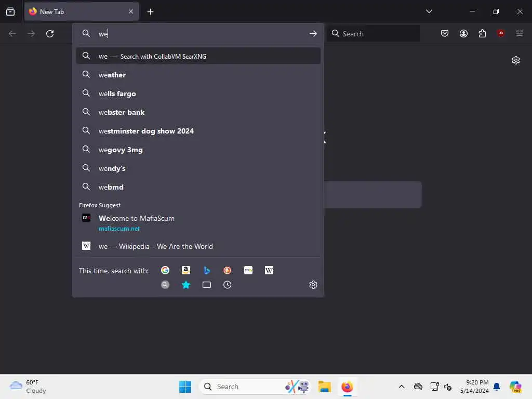Open the Firefox account icon
Image resolution: width=532 pixels, height=399 pixels.
[463, 33]
